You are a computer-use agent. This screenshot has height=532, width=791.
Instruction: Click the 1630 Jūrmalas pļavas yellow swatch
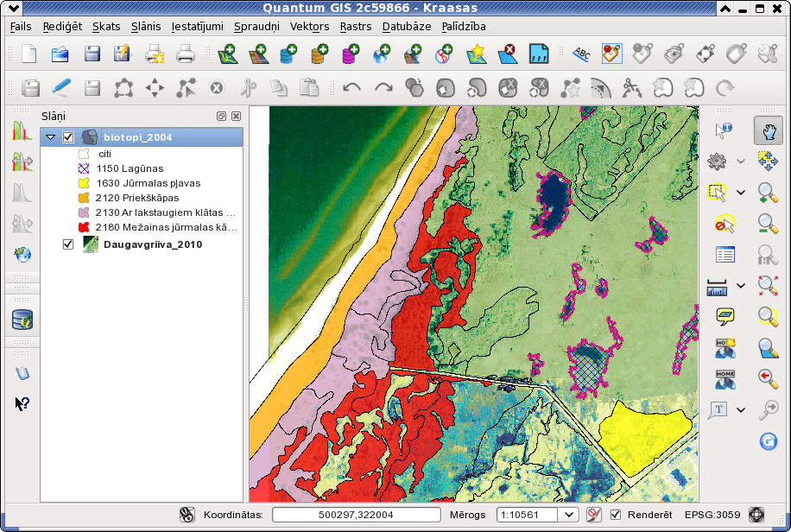point(84,183)
